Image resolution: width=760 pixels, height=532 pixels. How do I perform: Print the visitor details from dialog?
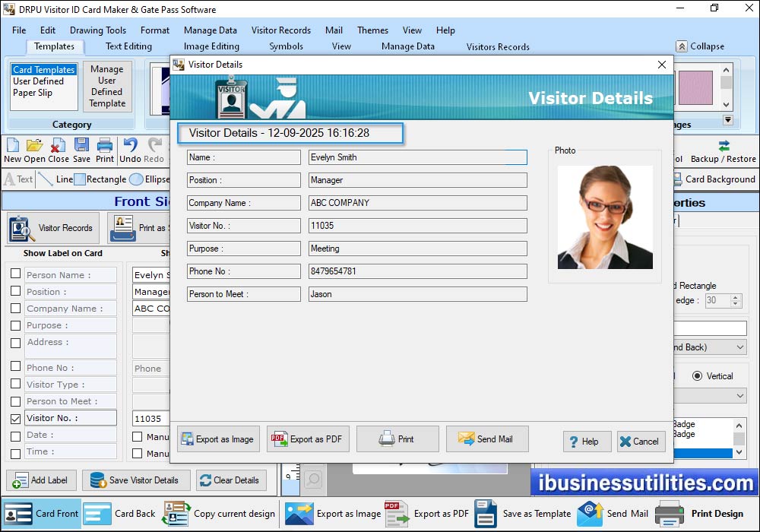click(397, 439)
